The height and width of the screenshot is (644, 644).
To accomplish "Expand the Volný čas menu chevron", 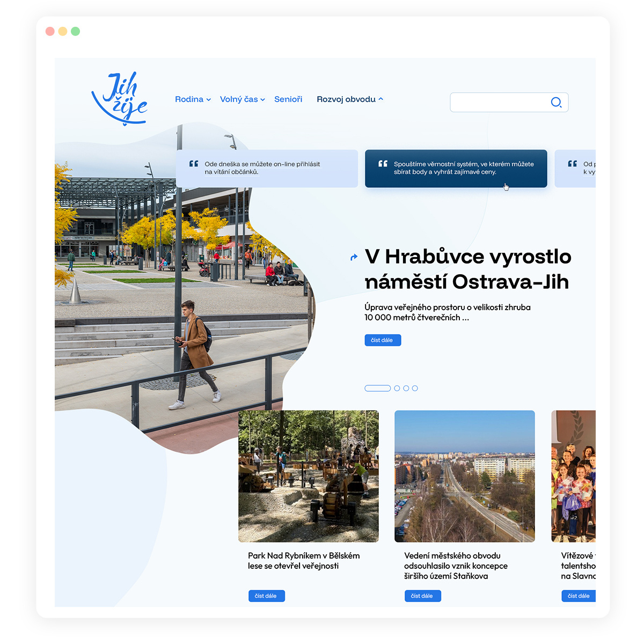I will pyautogui.click(x=263, y=99).
